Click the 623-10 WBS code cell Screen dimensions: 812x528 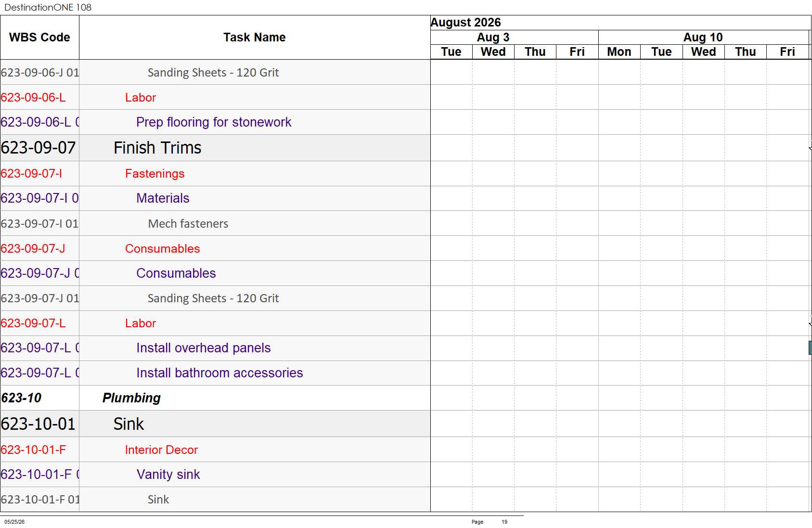tap(21, 398)
